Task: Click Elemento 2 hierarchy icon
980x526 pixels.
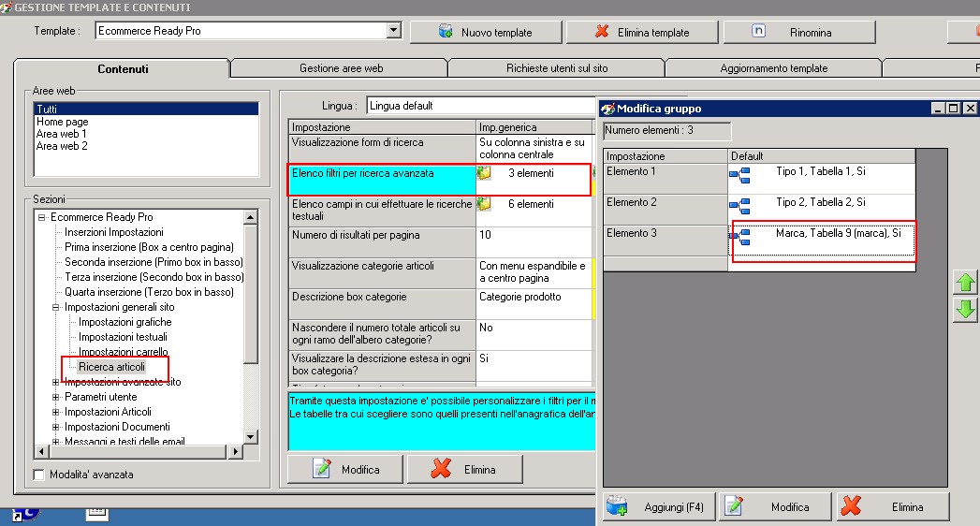Action: (x=740, y=206)
